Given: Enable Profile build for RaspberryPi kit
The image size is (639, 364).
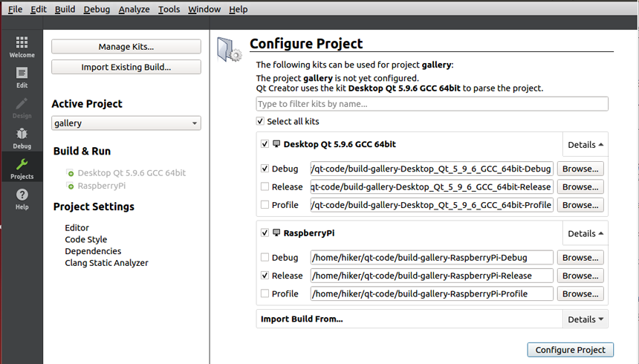Looking at the screenshot, I should pos(265,293).
